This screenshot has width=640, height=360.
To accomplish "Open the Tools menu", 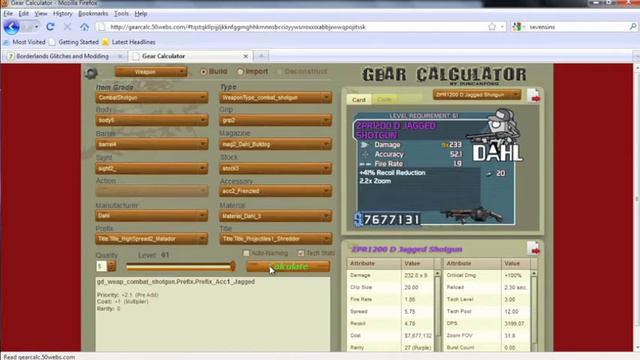I will pyautogui.click(x=121, y=13).
